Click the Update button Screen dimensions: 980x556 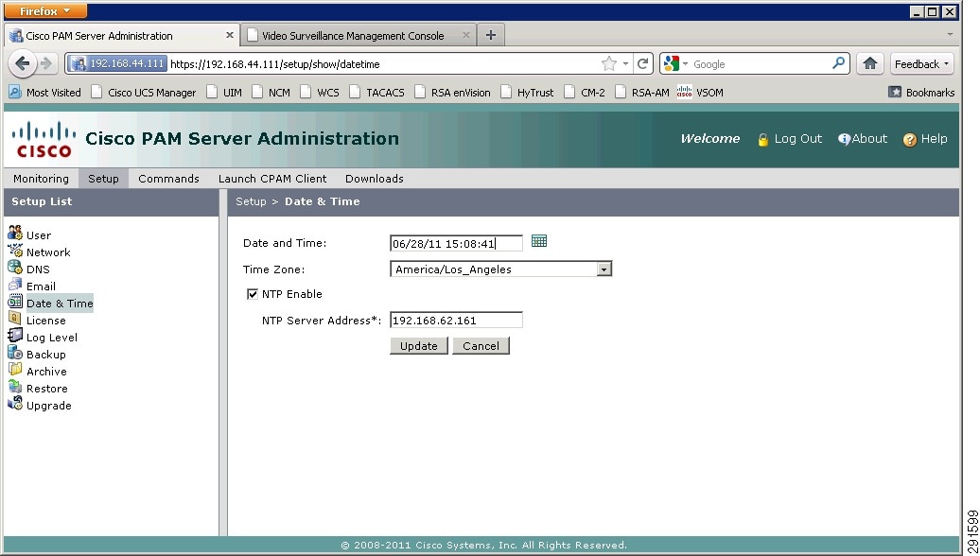pyautogui.click(x=419, y=346)
